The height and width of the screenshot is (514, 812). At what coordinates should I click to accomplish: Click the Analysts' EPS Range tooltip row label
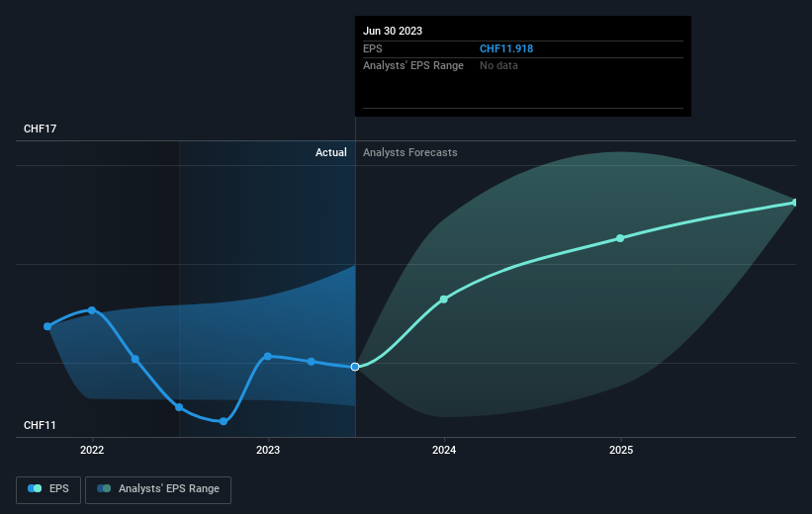[413, 65]
